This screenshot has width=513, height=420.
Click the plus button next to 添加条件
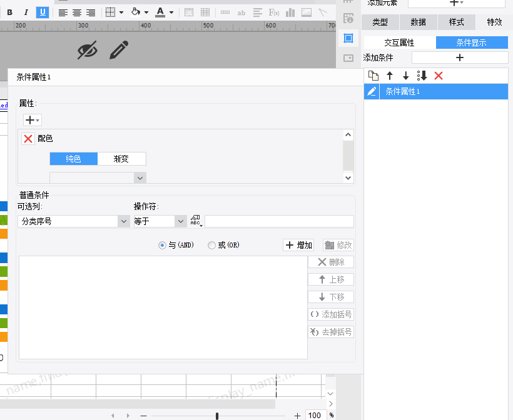pos(460,57)
